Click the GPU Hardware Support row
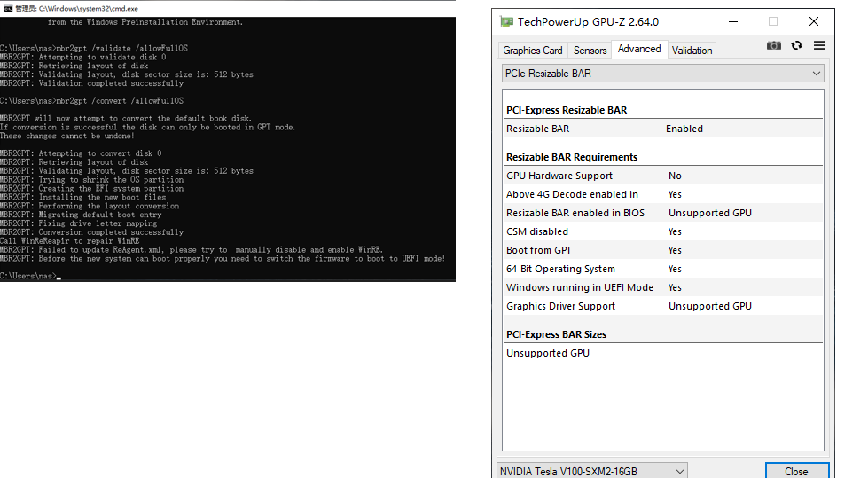 662,176
